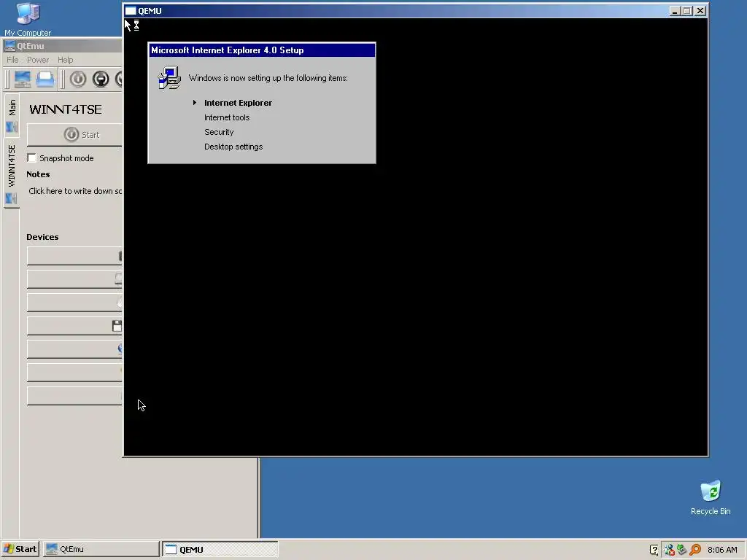
Task: Click the QtEmu window title icon
Action: point(9,46)
